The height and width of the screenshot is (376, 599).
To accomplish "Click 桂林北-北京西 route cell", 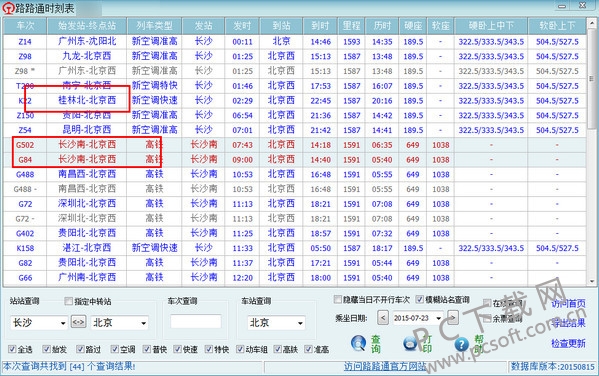I will [x=87, y=100].
